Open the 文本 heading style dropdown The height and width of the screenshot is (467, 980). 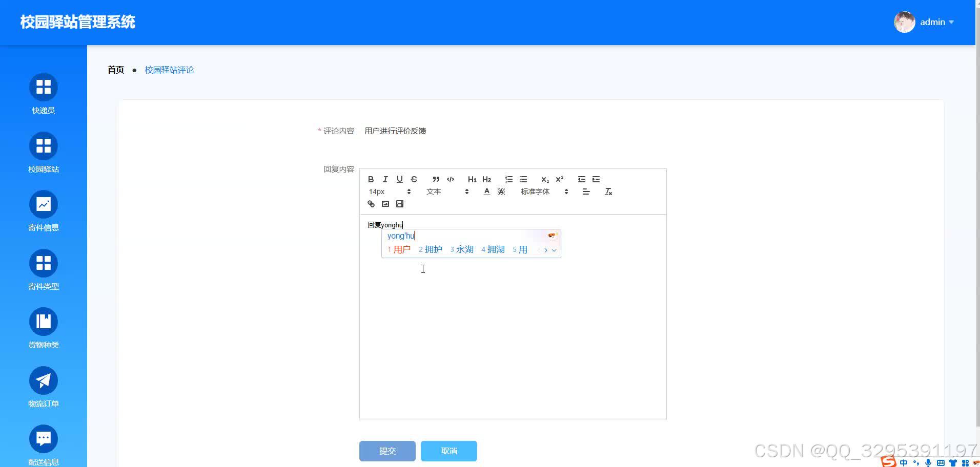point(447,192)
